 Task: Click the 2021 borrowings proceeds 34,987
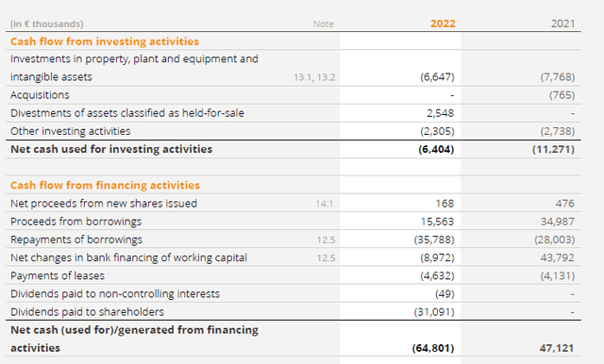(x=558, y=222)
